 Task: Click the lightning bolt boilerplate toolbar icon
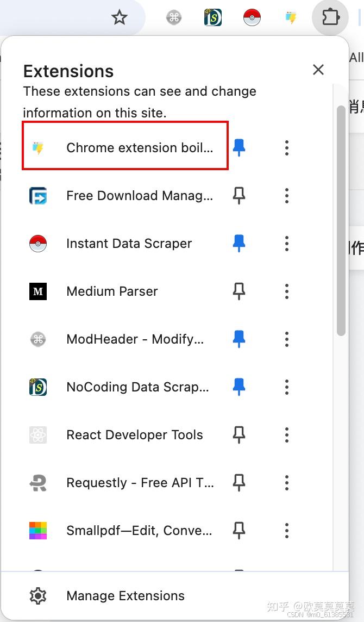(x=291, y=17)
